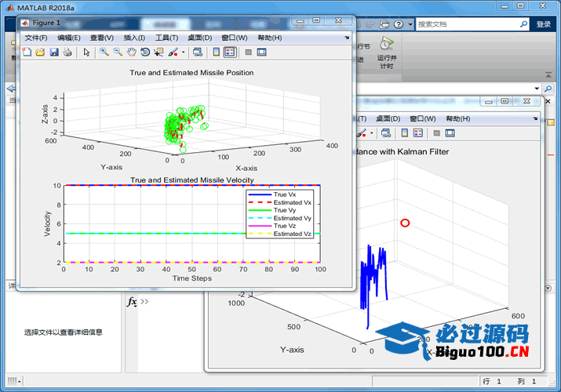561x392 pixels.
Task: Open brush color dropdown in Figure 1
Action: point(183,53)
